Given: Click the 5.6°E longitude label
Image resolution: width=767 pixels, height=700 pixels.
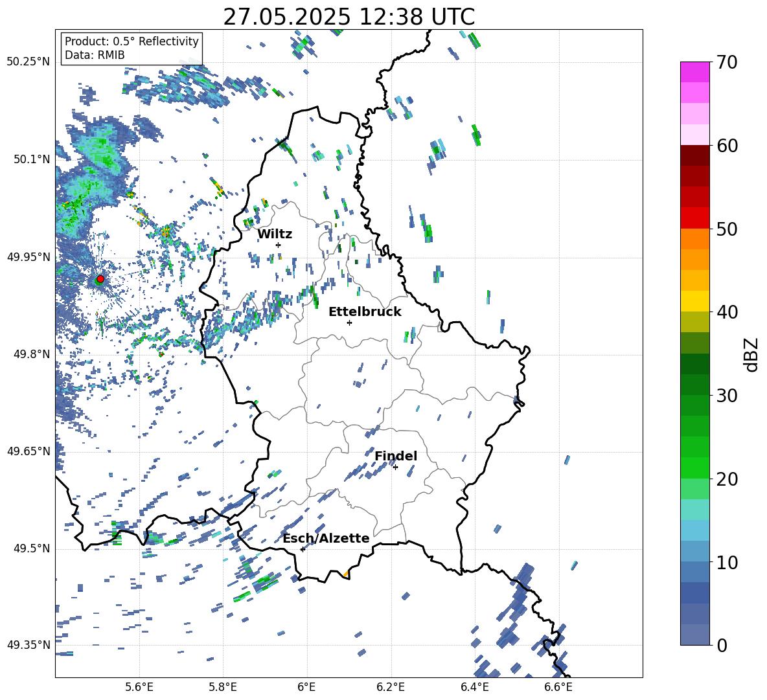Looking at the screenshot, I should pyautogui.click(x=139, y=687).
